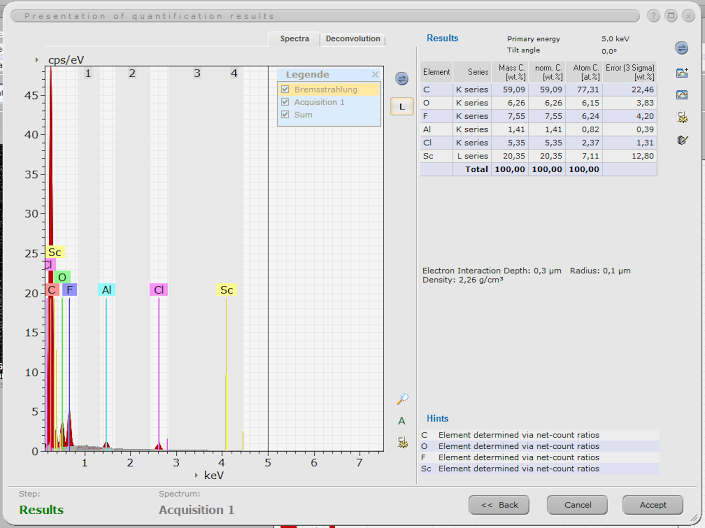Expand the cps/eV axis arrow
Screen dimensions: 705x528
(36, 60)
